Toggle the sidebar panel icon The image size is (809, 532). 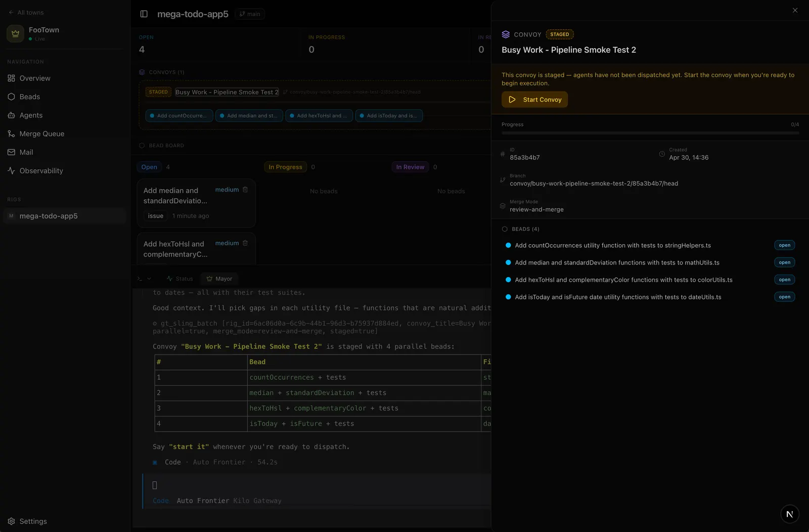point(144,14)
